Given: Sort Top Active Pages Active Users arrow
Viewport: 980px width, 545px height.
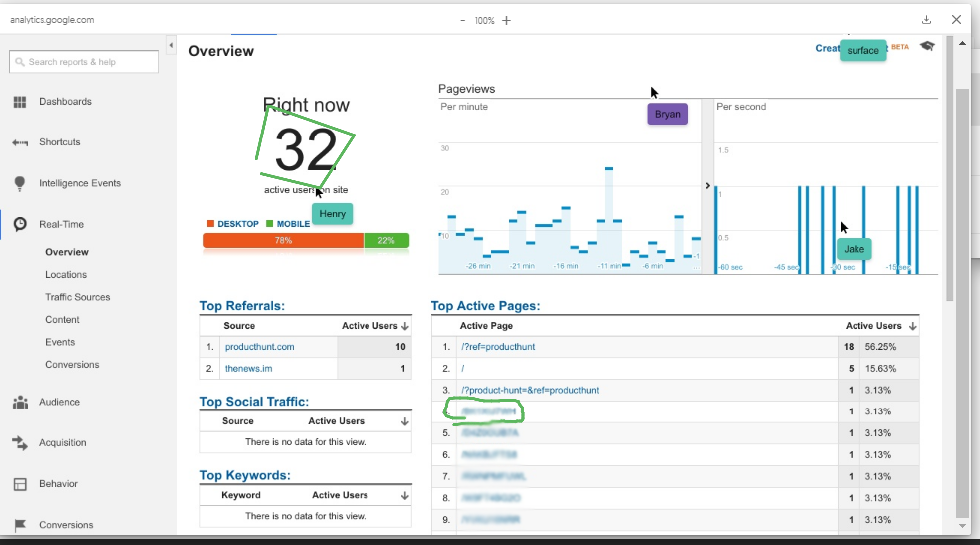Looking at the screenshot, I should [913, 326].
